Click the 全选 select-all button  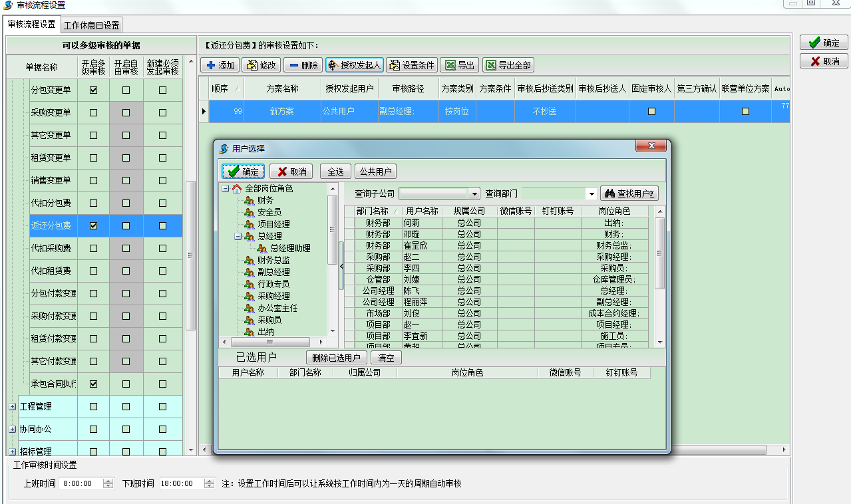coord(335,170)
